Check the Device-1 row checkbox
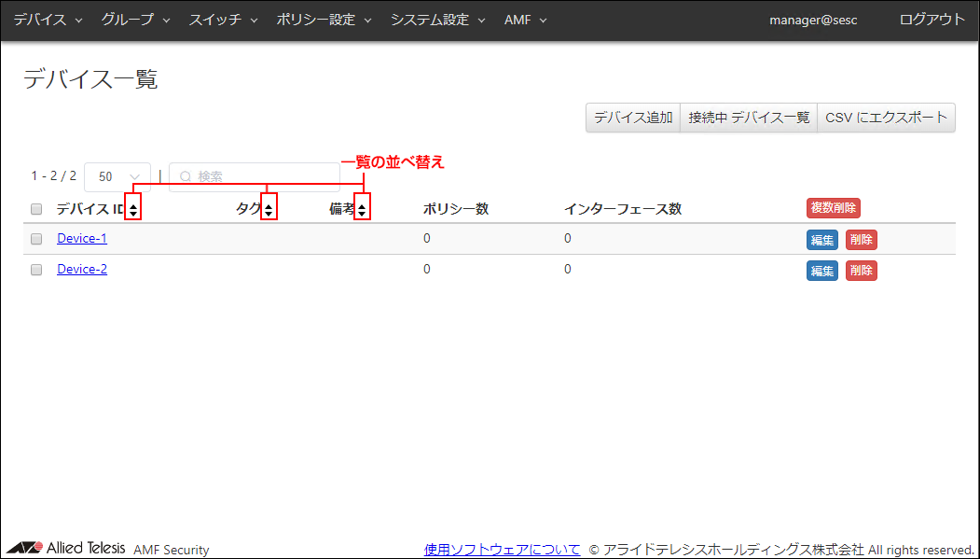Viewport: 980px width, 559px height. (36, 239)
